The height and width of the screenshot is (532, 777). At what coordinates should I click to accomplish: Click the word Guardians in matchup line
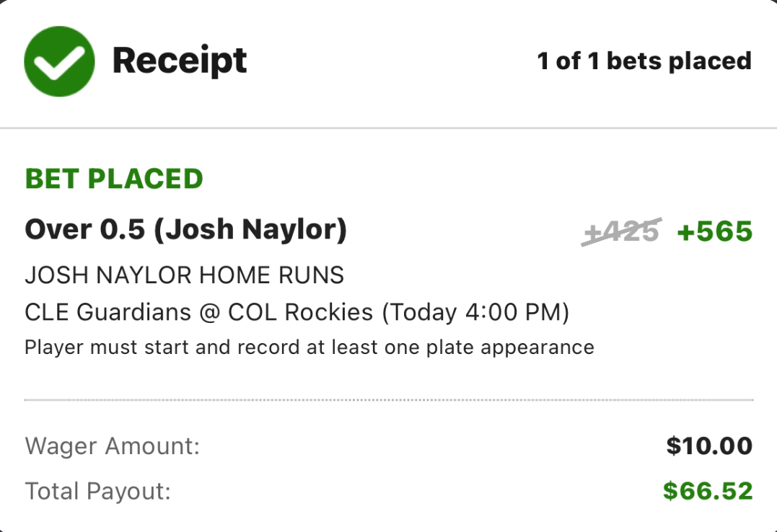(x=133, y=313)
